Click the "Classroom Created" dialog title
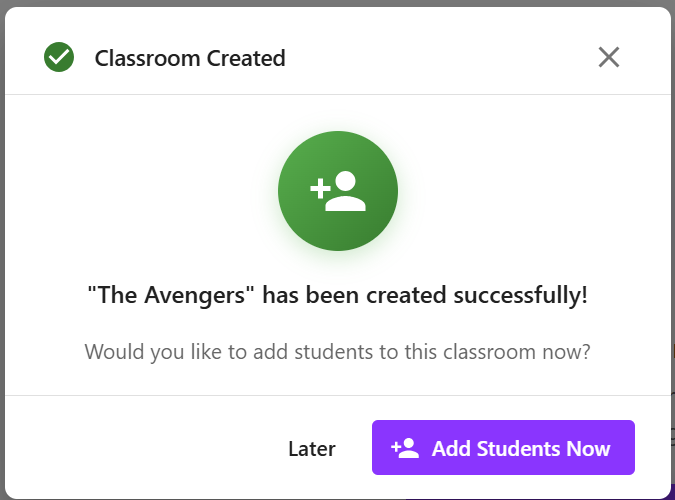This screenshot has height=500, width=675. tap(190, 58)
